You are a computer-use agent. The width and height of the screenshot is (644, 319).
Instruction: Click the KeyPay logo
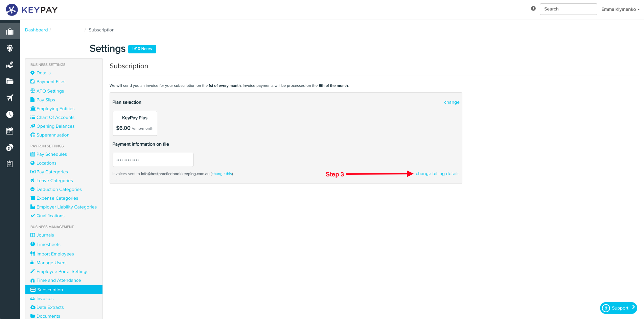[x=31, y=10]
